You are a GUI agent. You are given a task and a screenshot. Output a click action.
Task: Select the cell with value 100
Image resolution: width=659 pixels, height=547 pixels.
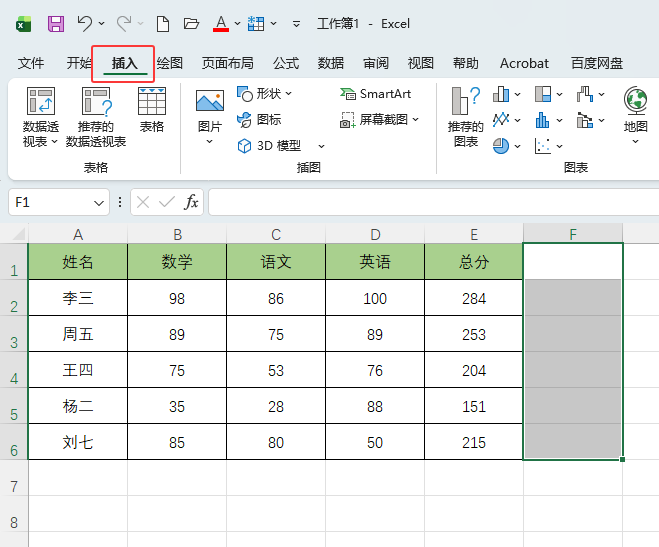click(375, 298)
